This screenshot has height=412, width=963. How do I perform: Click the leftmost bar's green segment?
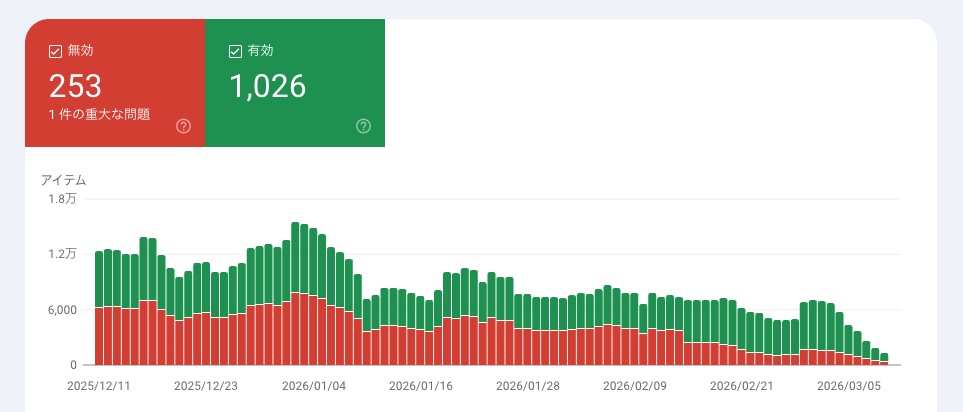click(x=99, y=280)
